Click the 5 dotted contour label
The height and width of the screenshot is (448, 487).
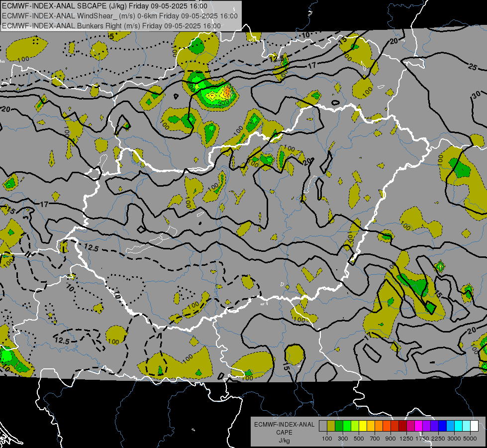click(111, 37)
